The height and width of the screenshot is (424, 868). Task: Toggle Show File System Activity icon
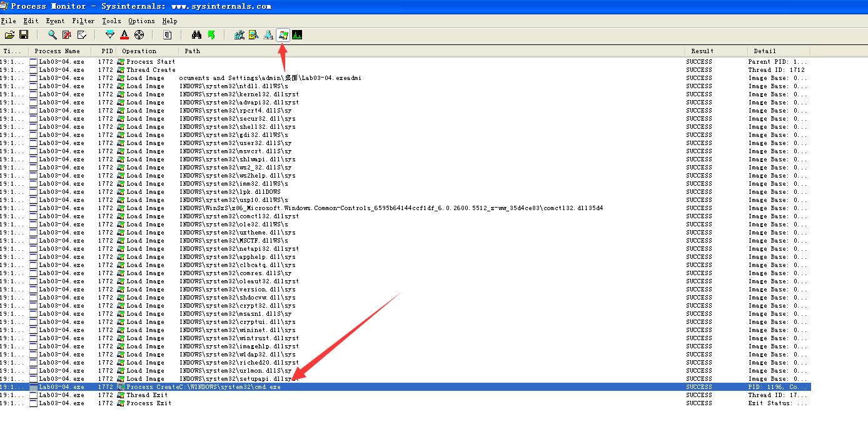click(x=254, y=35)
